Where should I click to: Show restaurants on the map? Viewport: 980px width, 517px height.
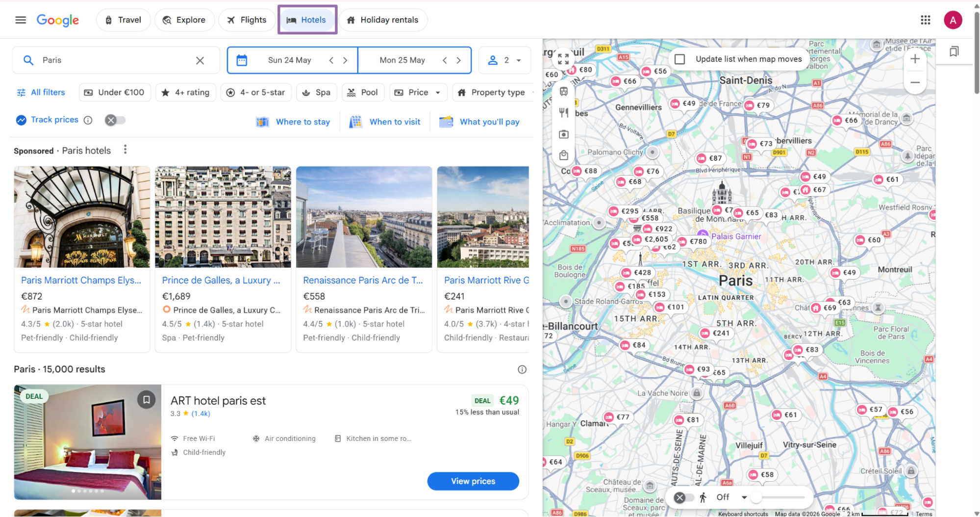tap(563, 113)
